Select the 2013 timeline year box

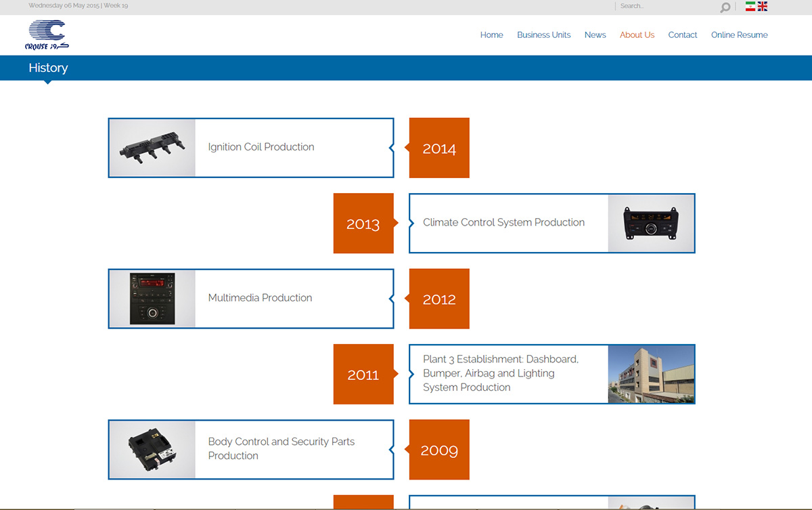click(x=363, y=224)
